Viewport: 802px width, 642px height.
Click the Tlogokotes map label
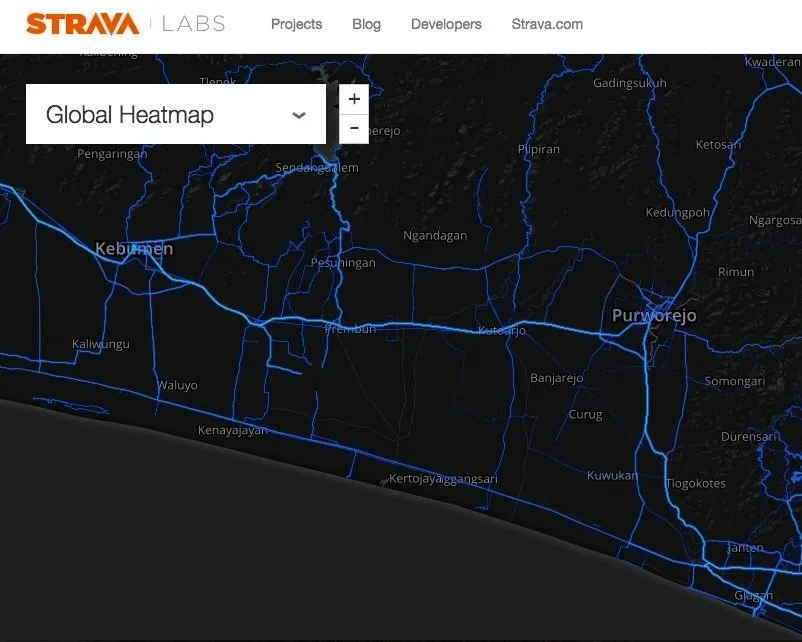tap(696, 483)
